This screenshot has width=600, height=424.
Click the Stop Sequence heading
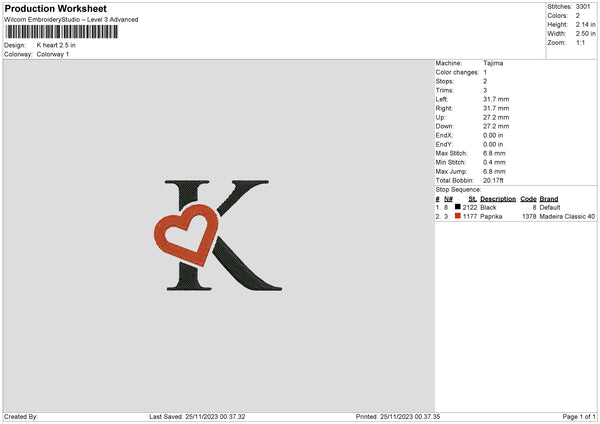pyautogui.click(x=458, y=190)
